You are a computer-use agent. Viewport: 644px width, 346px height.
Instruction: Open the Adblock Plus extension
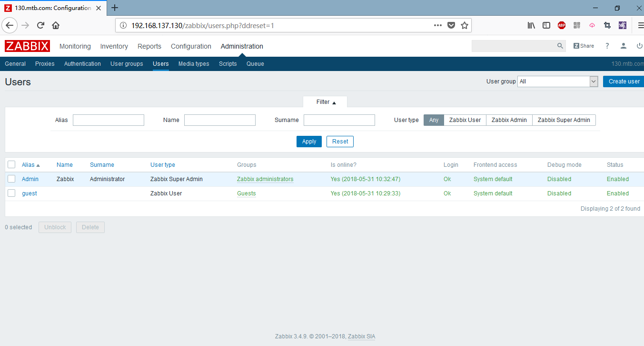click(561, 25)
